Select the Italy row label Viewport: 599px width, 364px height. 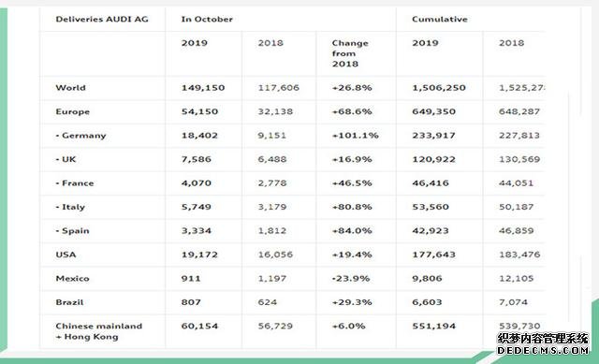pos(70,207)
